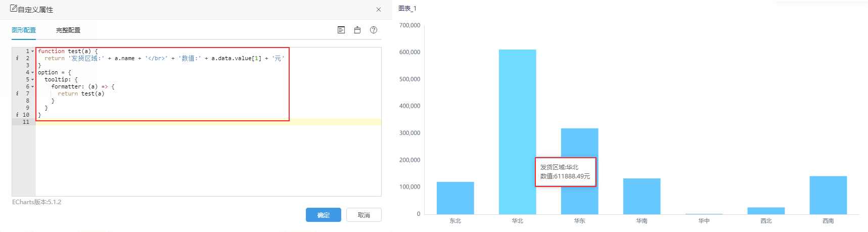
Task: Click the 'return test(a)' code line
Action: (x=81, y=94)
